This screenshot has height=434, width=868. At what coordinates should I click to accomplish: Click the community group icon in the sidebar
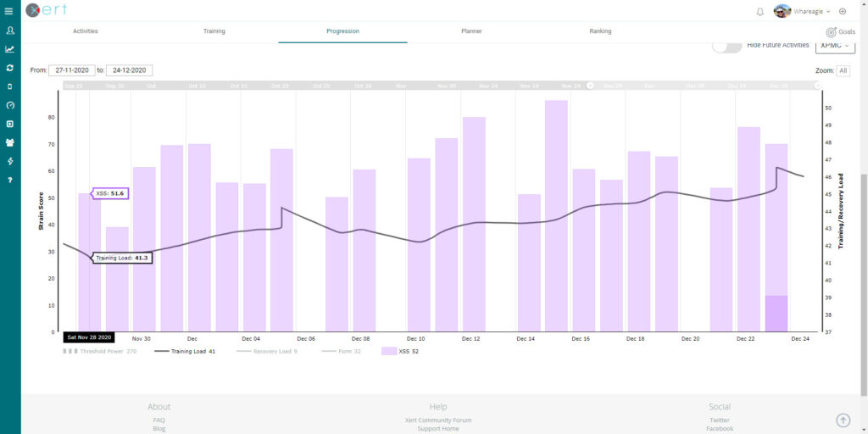pos(9,142)
